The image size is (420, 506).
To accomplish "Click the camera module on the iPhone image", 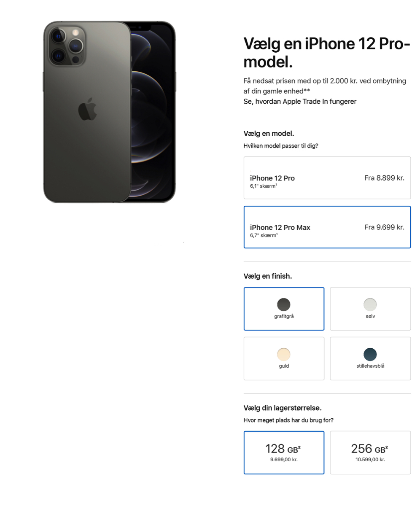I will click(67, 45).
